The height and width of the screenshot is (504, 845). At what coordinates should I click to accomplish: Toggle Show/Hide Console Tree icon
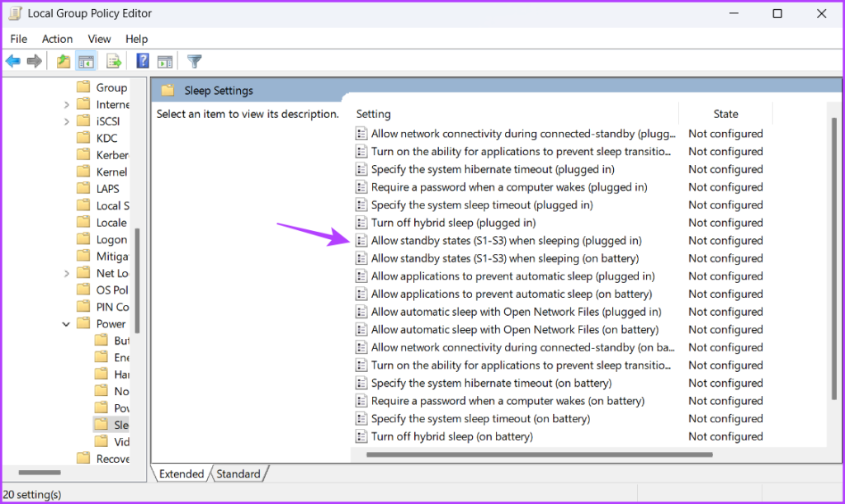pos(86,61)
